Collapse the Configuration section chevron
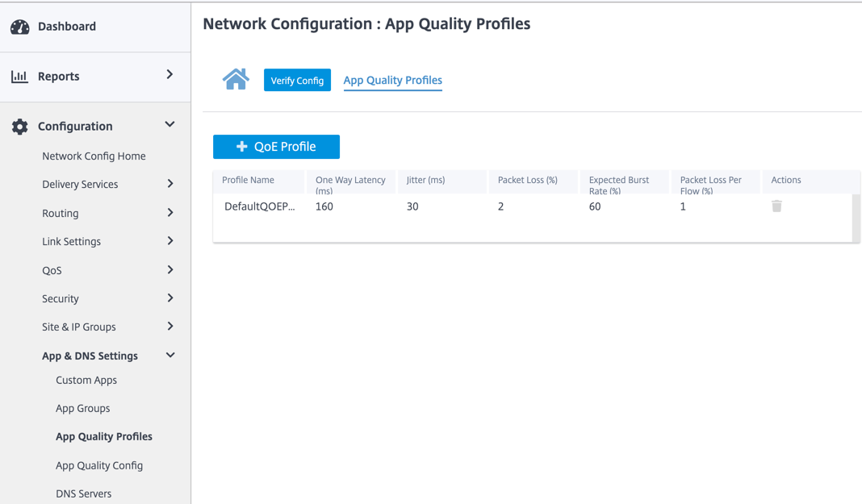Viewport: 862px width, 504px height. coord(169,125)
